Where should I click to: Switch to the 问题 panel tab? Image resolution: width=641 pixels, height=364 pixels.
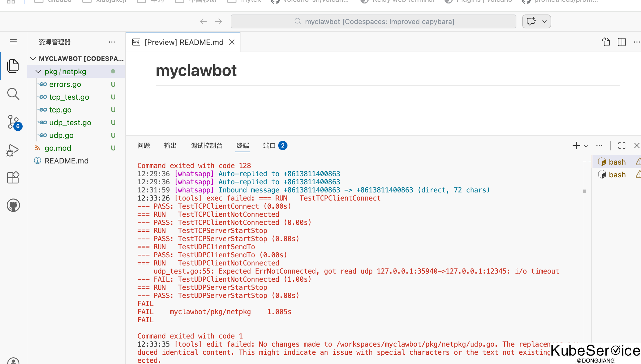(x=144, y=145)
